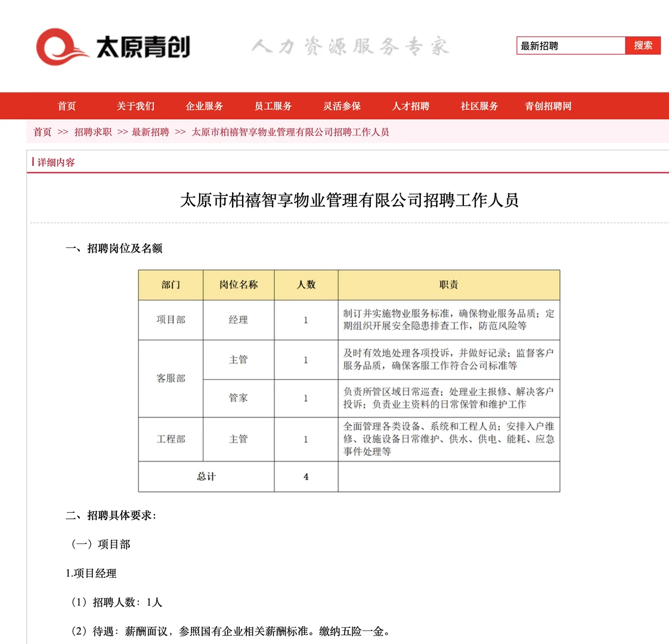
Task: Open the 员工服务 section
Action: click(272, 106)
